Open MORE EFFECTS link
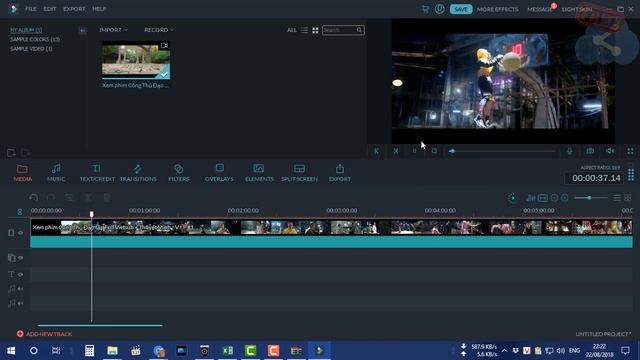The height and width of the screenshot is (360, 640). click(497, 9)
